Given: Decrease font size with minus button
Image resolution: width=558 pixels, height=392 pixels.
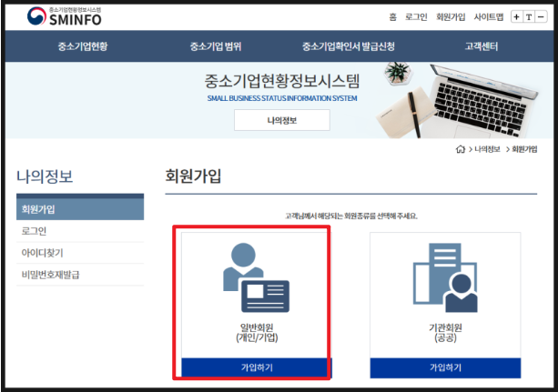Looking at the screenshot, I should 541,16.
